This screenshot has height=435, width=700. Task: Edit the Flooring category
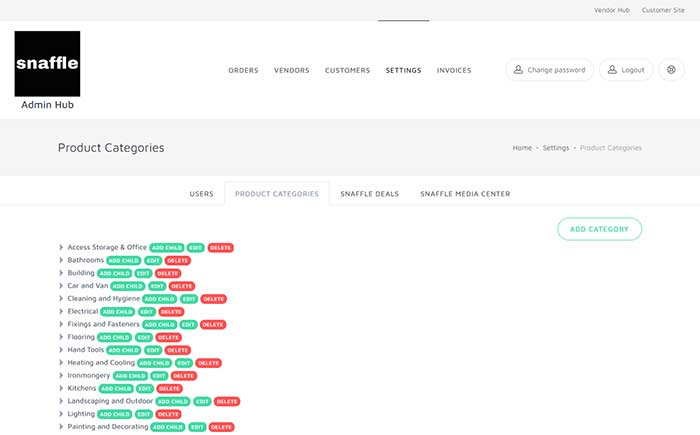pos(144,338)
